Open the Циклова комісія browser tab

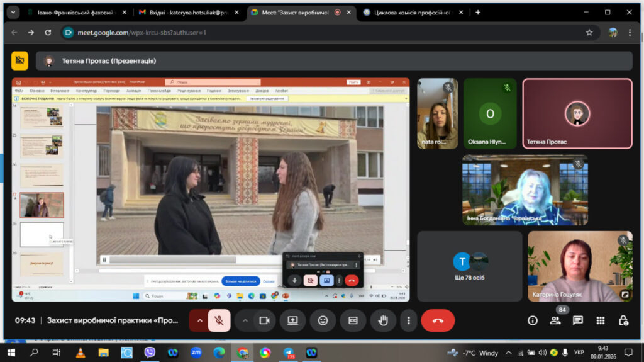(x=413, y=13)
